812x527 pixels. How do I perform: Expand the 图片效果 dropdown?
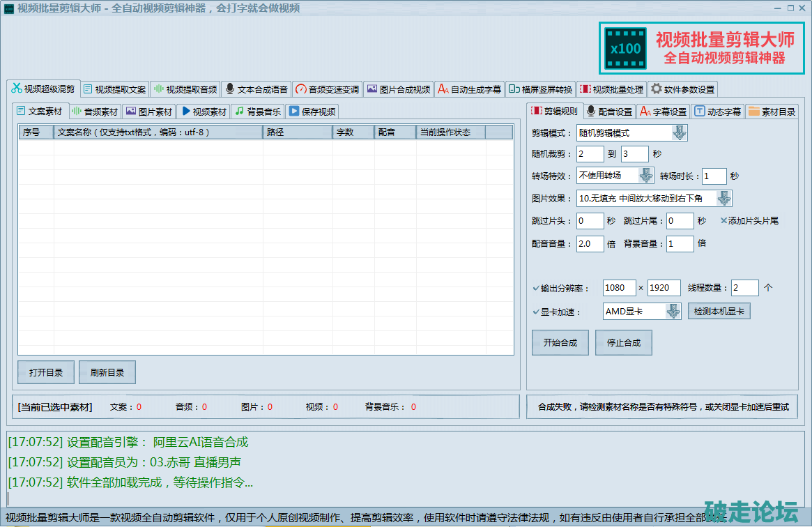724,199
